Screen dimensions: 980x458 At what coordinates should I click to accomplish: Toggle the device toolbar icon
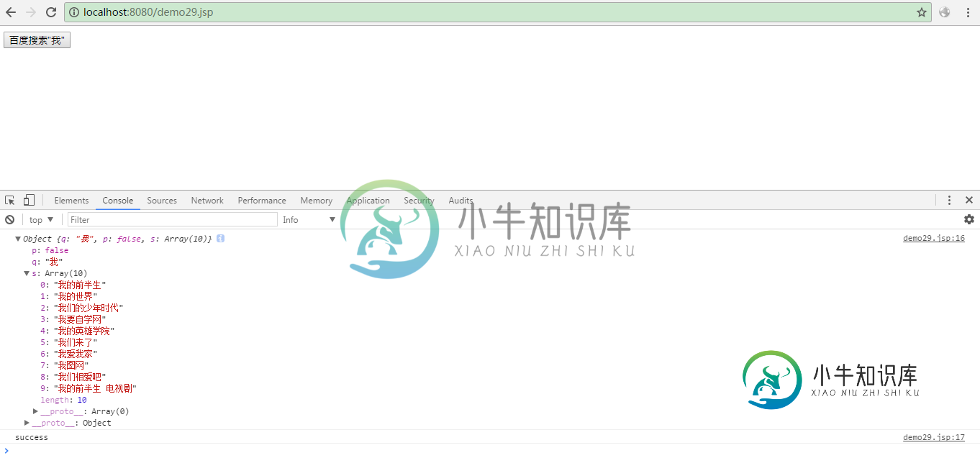click(29, 201)
